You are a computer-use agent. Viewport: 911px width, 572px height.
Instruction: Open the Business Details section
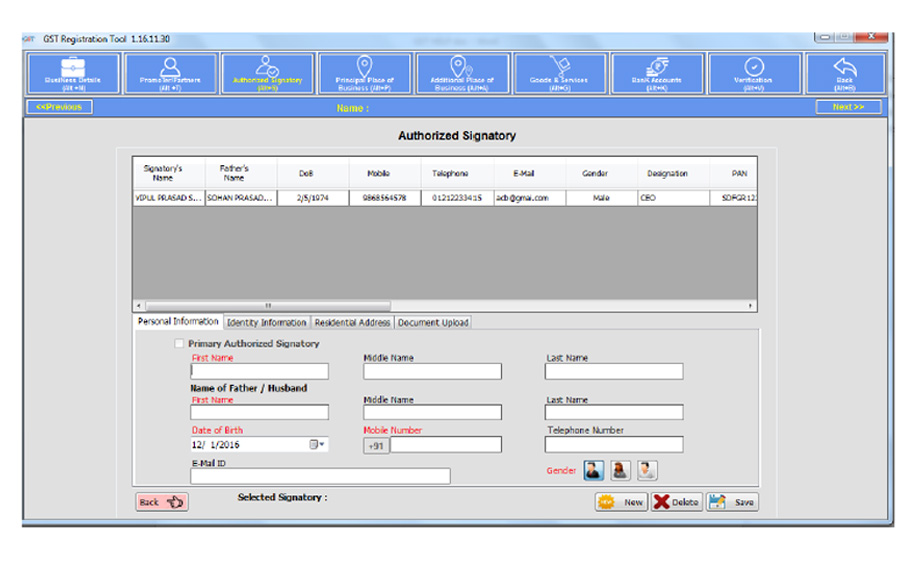click(72, 73)
